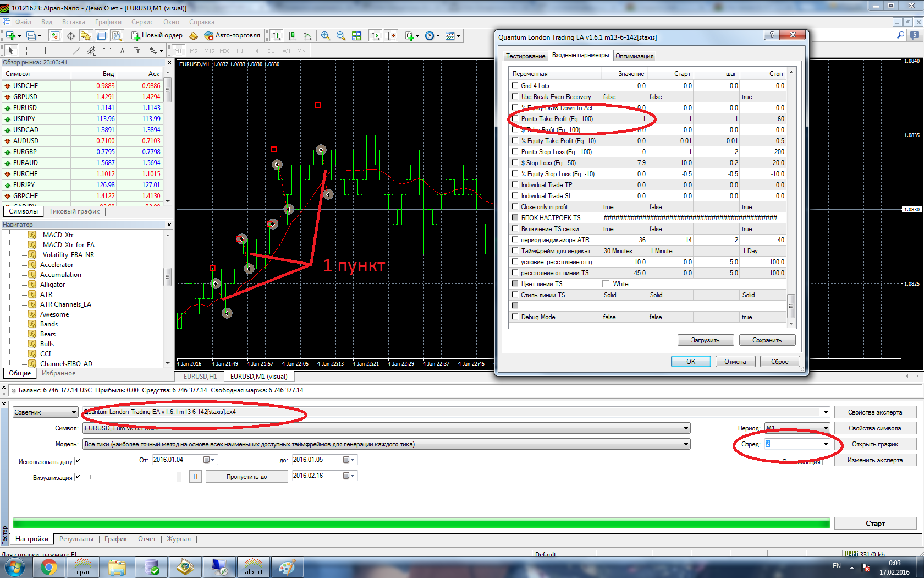Open the Период dropdown arrow
This screenshot has width=924, height=578.
(826, 428)
